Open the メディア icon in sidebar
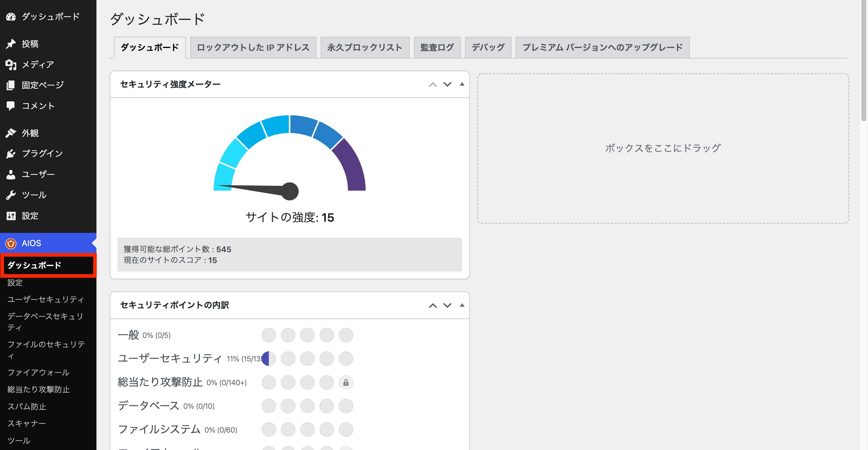This screenshot has width=868, height=450. click(11, 64)
